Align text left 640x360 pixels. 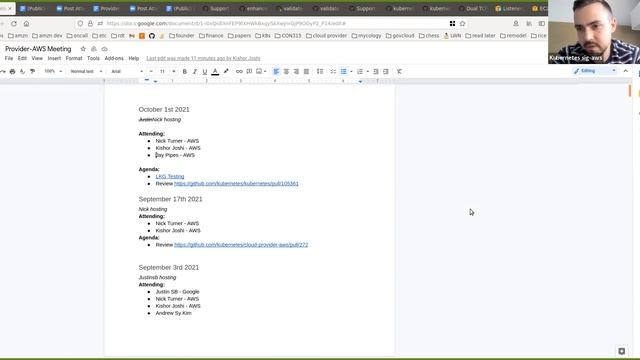(x=276, y=71)
